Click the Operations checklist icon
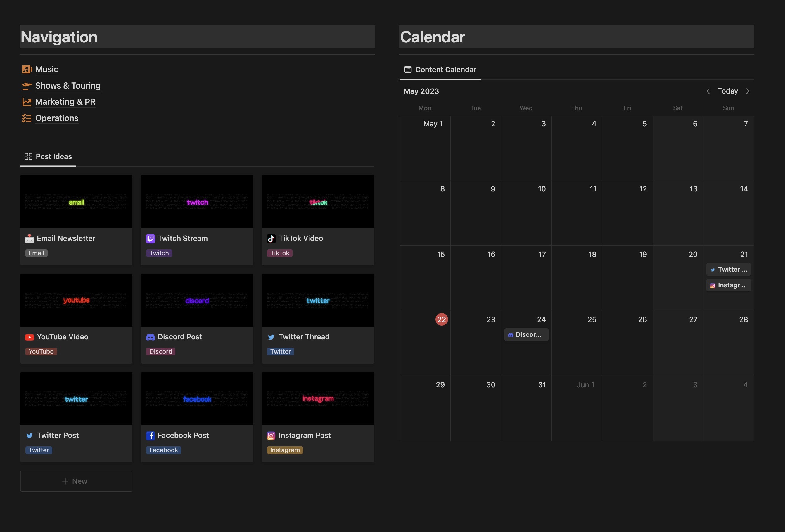This screenshot has height=532, width=785. [x=27, y=118]
